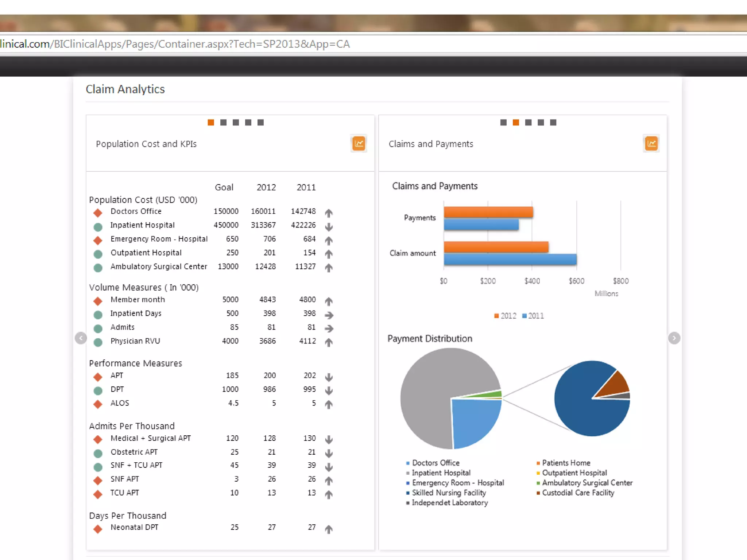Viewport: 747px width, 560px height.
Task: Select the first orange pager square in left panel
Action: [x=211, y=122]
